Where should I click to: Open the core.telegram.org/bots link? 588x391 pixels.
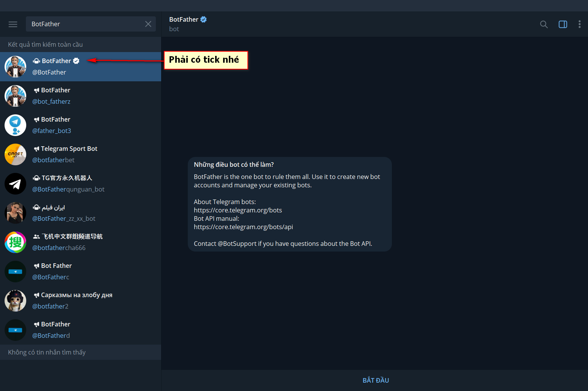pos(238,210)
